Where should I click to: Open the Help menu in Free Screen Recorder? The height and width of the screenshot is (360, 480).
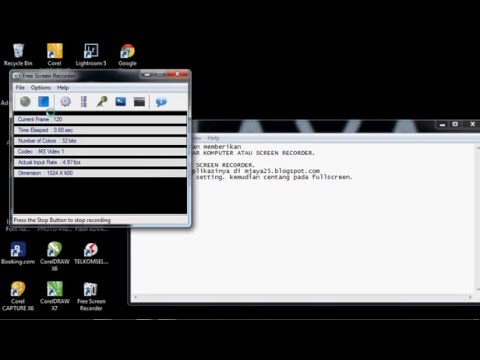click(x=63, y=87)
